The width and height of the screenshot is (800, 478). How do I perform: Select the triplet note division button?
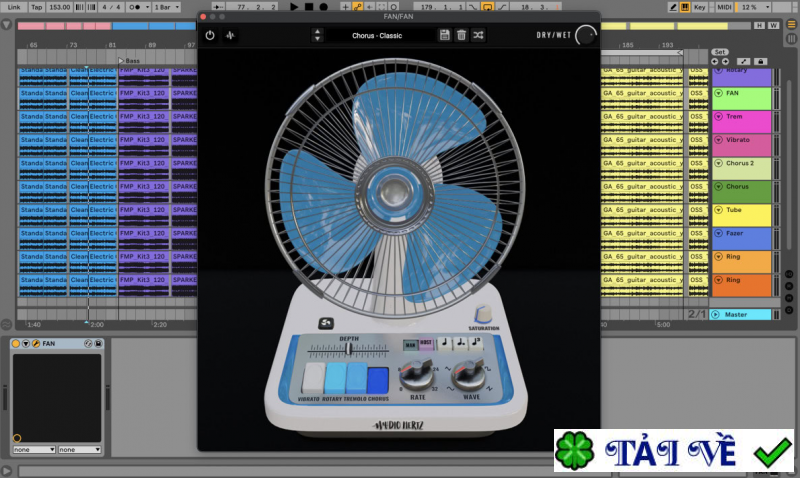(476, 342)
